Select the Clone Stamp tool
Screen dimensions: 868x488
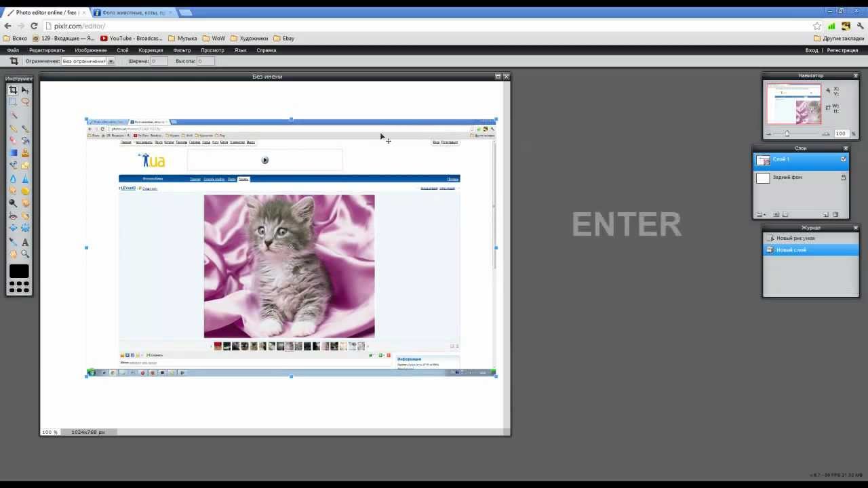click(x=25, y=152)
